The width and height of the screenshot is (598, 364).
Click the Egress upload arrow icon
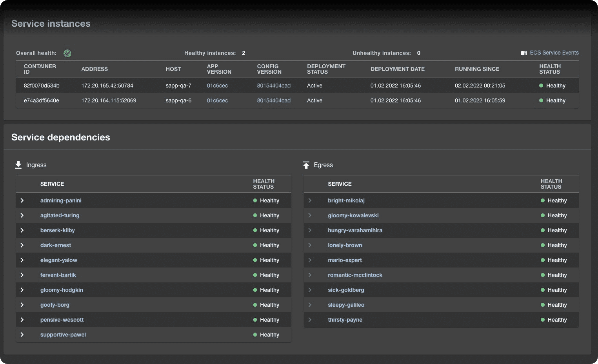306,165
